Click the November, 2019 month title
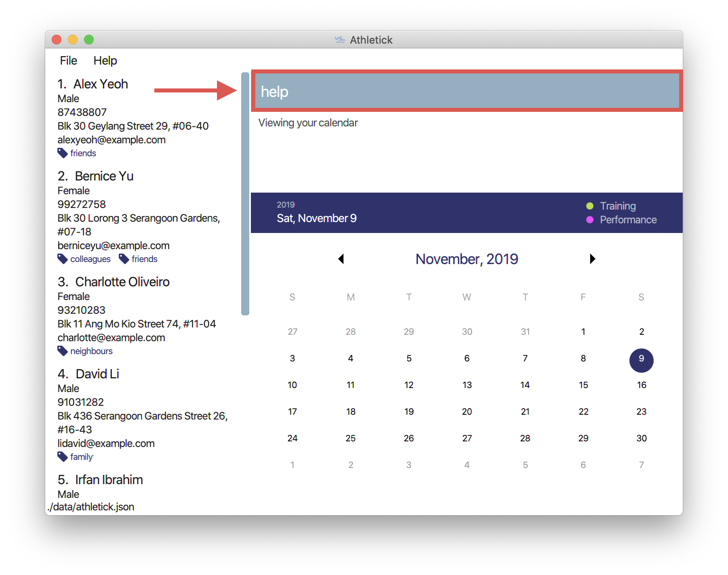Viewport: 728px width, 575px height. tap(467, 259)
